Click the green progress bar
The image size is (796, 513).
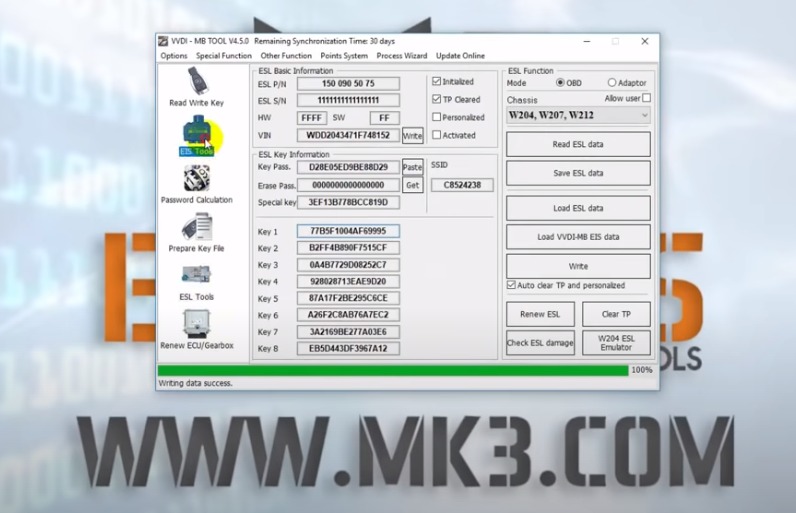coord(393,370)
